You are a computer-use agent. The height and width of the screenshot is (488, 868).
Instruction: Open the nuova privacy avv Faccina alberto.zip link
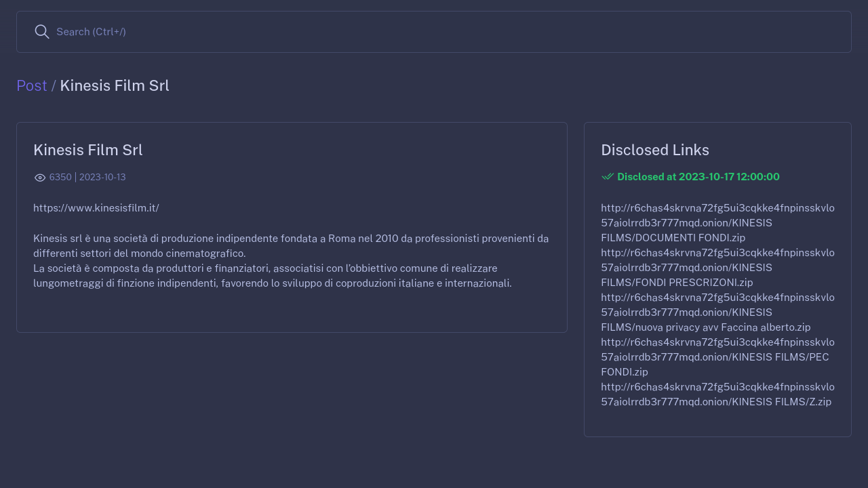coord(717,312)
